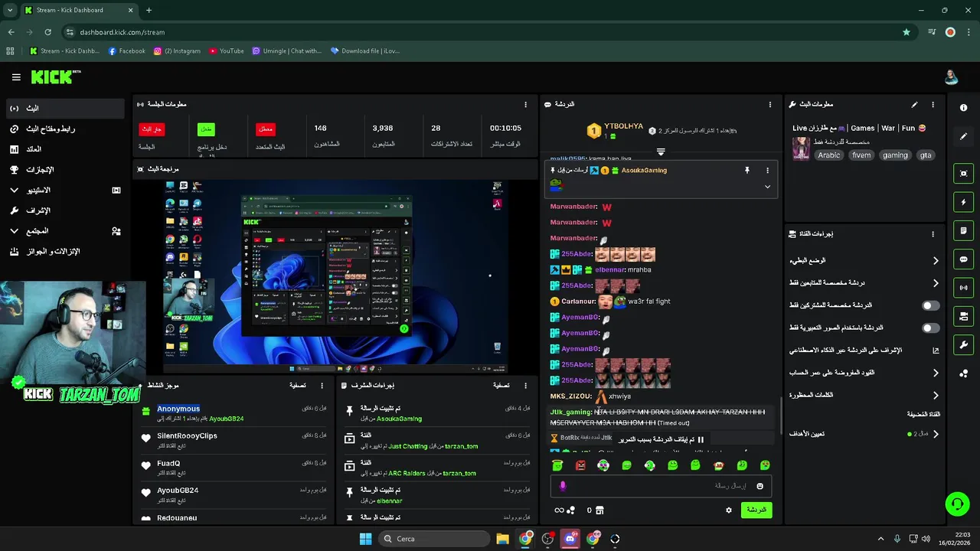980x551 pixels.
Task: Open the الإشراف sidebar item
Action: pyautogui.click(x=65, y=210)
